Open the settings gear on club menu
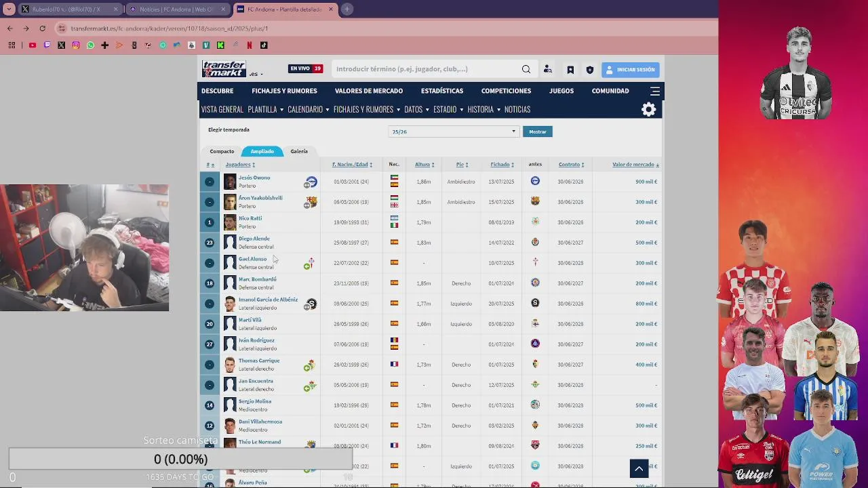The image size is (868, 488). click(x=649, y=109)
